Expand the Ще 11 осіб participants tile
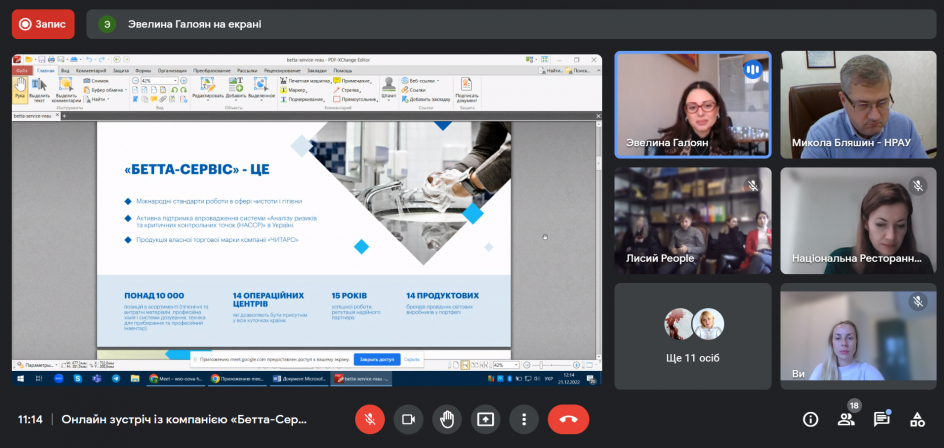Viewport: 944px width, 448px height. (692, 334)
